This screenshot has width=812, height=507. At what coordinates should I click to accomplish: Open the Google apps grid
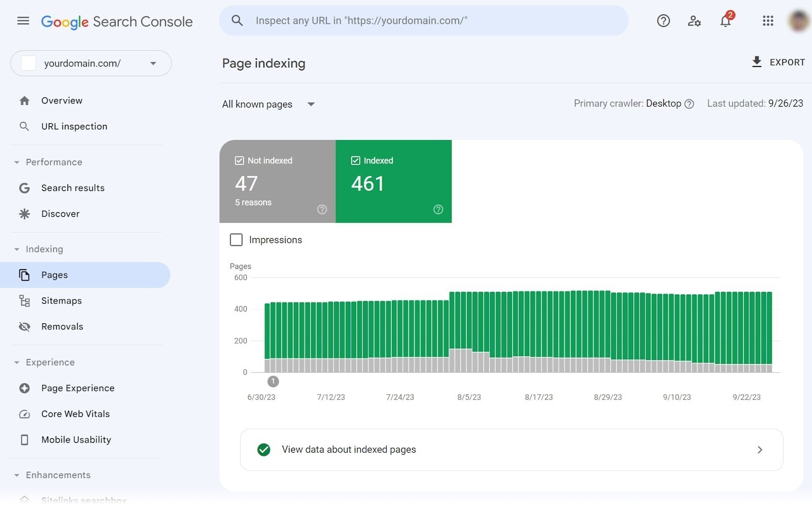coord(768,21)
